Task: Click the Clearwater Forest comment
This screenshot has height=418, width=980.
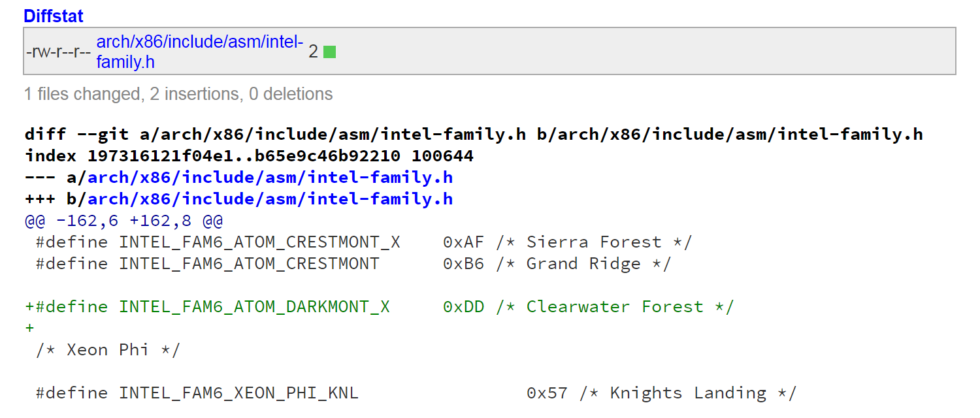Action: click(615, 307)
